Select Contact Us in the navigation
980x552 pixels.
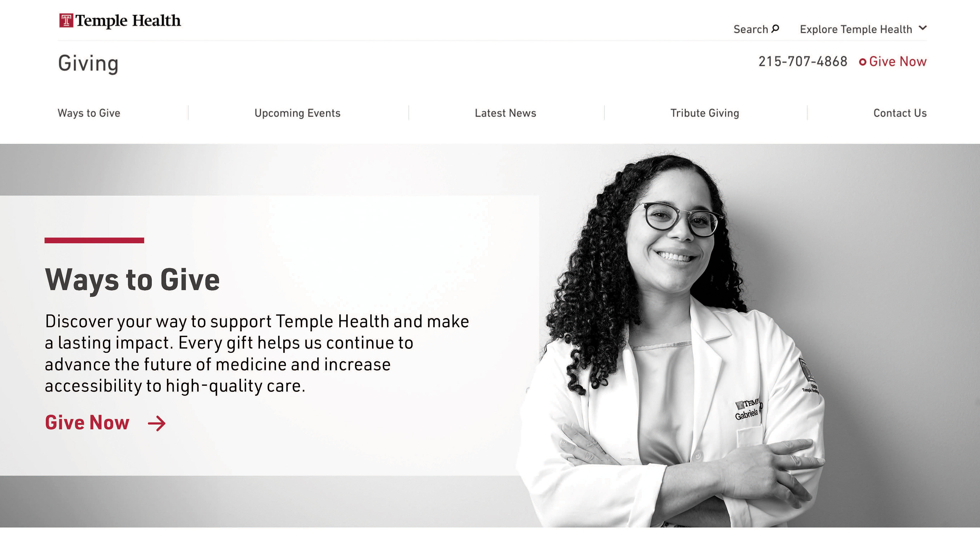(x=900, y=113)
